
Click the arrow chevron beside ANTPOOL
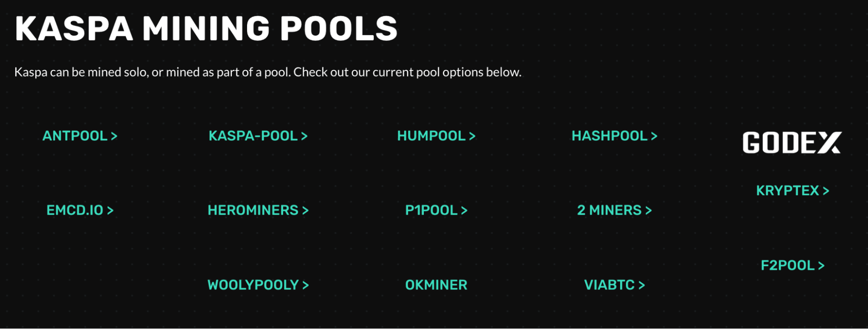[x=114, y=136]
